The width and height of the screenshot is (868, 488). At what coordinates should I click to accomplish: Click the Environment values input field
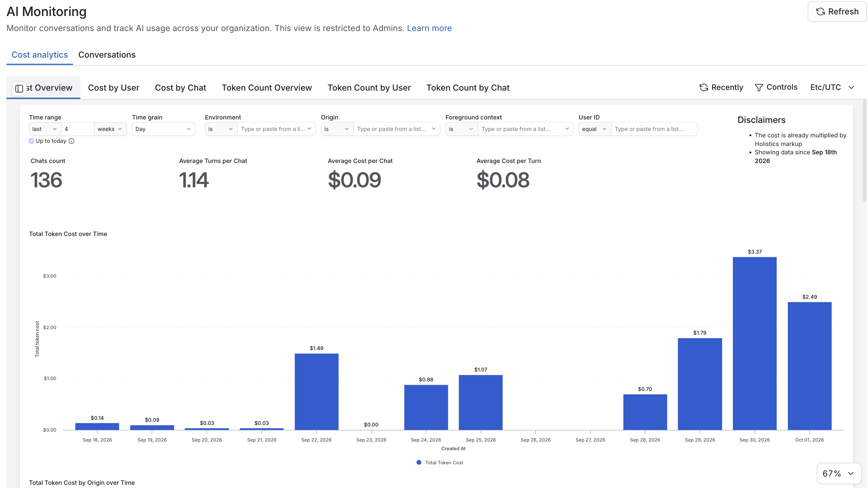276,129
